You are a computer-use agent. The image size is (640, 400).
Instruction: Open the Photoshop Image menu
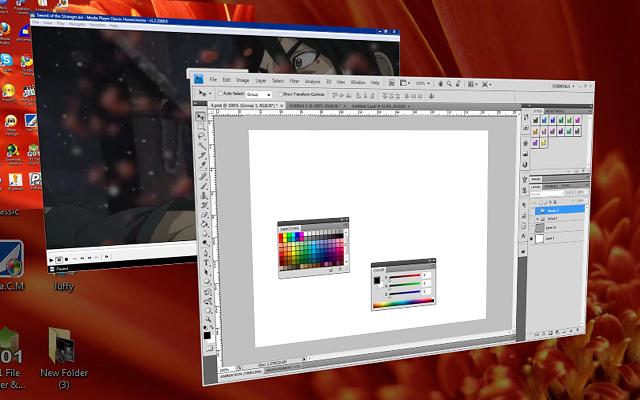242,80
